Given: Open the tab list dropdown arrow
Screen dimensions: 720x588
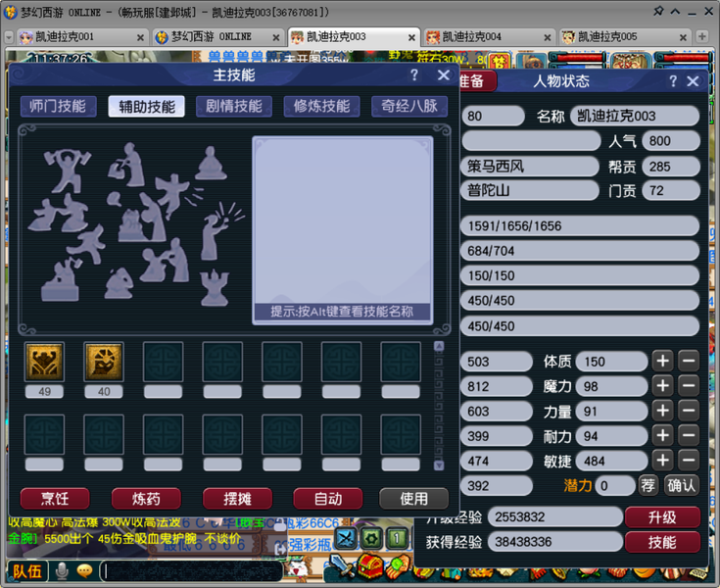Looking at the screenshot, I should click(x=9, y=37).
